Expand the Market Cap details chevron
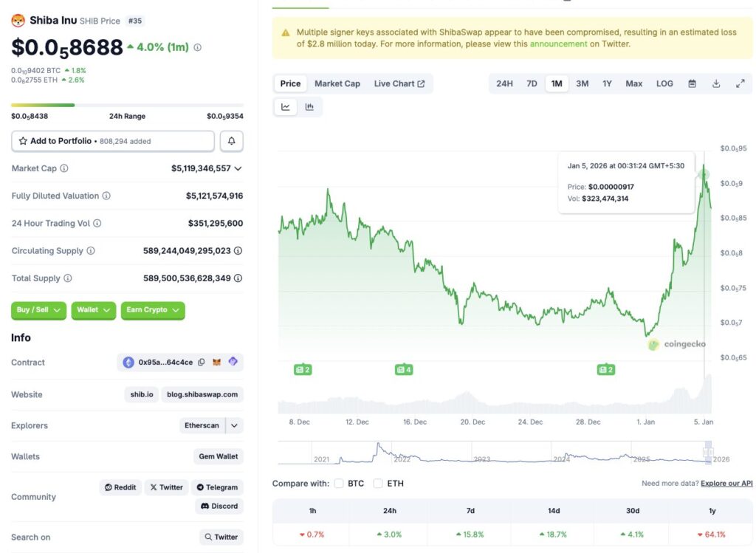Viewport: 756px width, 553px height. (x=238, y=168)
